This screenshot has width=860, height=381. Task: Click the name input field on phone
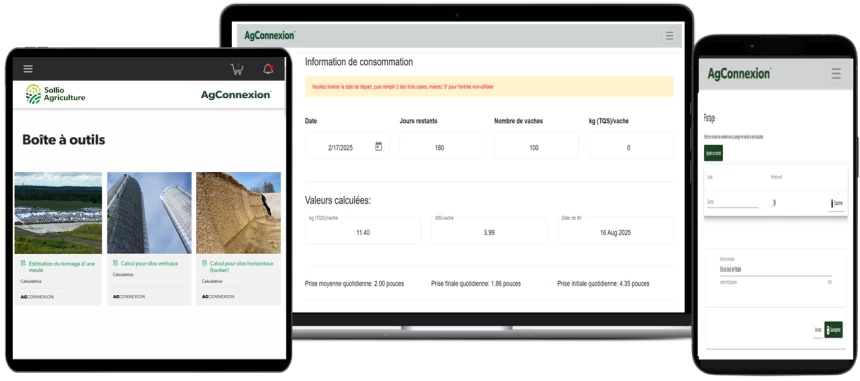(776, 270)
